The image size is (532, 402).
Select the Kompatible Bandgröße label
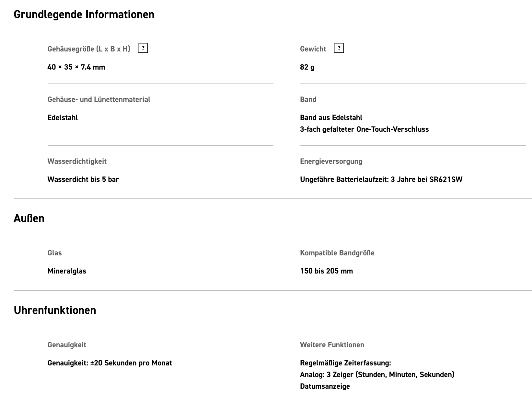337,253
